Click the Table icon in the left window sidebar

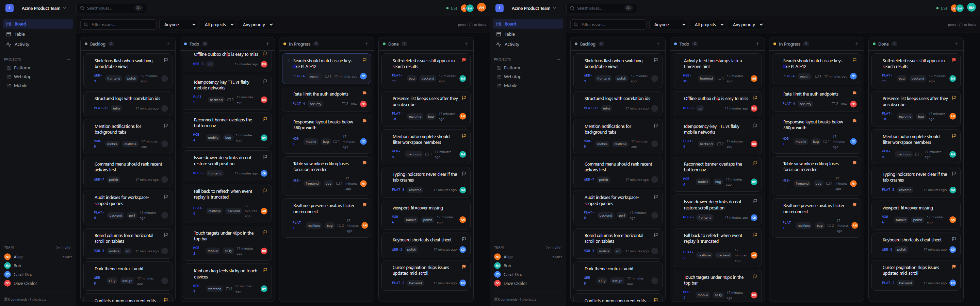pyautogui.click(x=9, y=34)
